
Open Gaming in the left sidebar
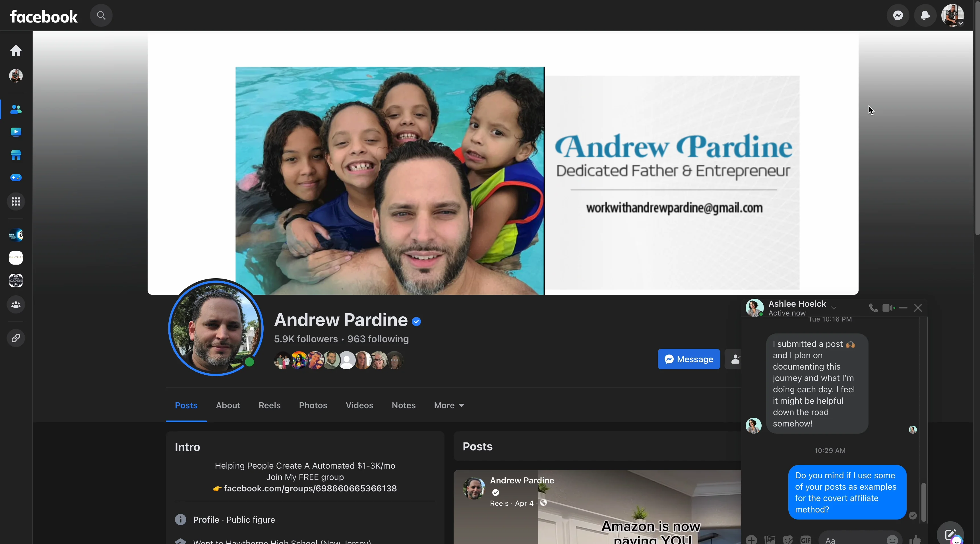16,178
